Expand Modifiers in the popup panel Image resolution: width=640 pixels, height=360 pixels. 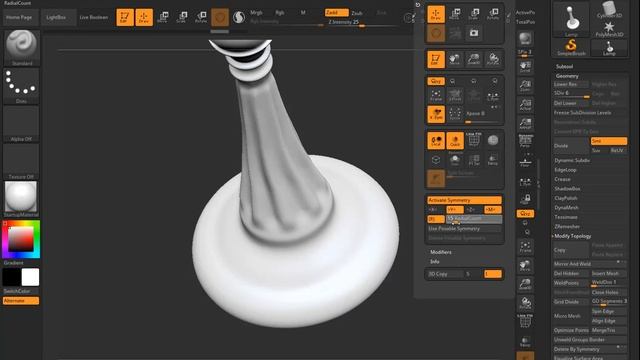coord(441,252)
